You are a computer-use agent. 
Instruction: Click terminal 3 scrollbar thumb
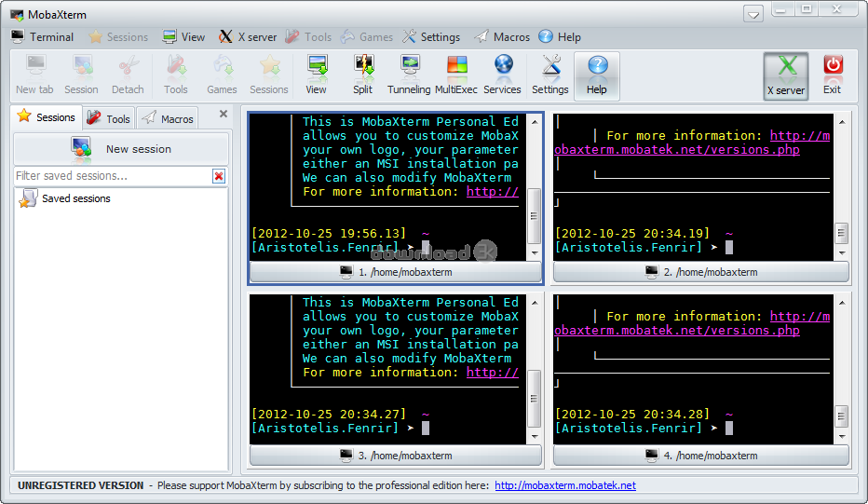tap(535, 398)
